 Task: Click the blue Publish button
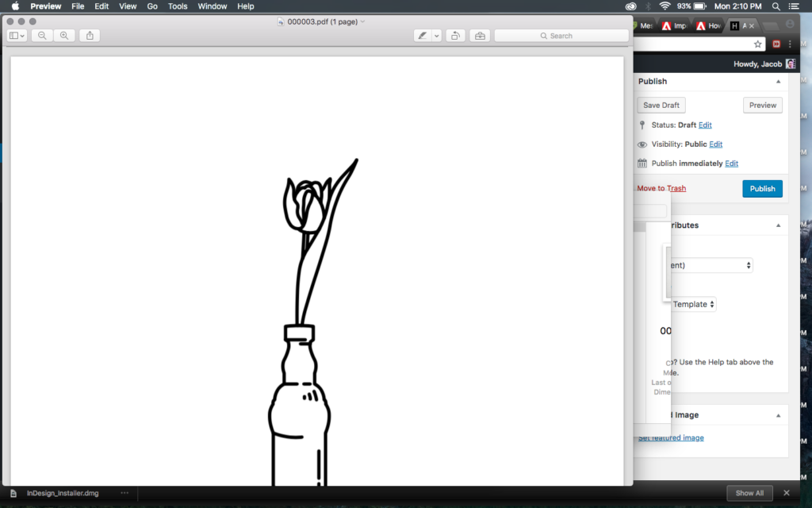point(762,189)
